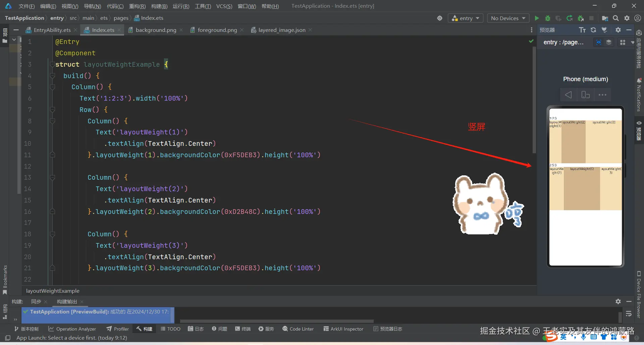Click the editor vertical scrollbar

tap(534, 100)
